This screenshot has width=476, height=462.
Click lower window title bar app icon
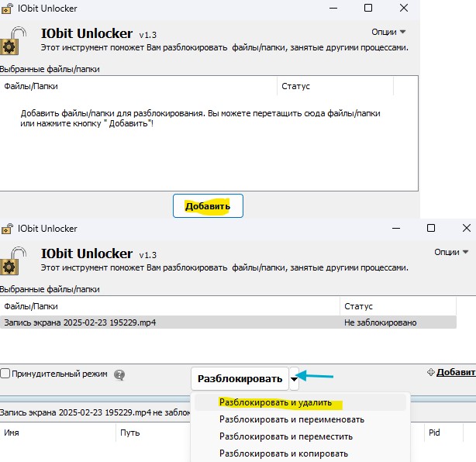pyautogui.click(x=7, y=229)
